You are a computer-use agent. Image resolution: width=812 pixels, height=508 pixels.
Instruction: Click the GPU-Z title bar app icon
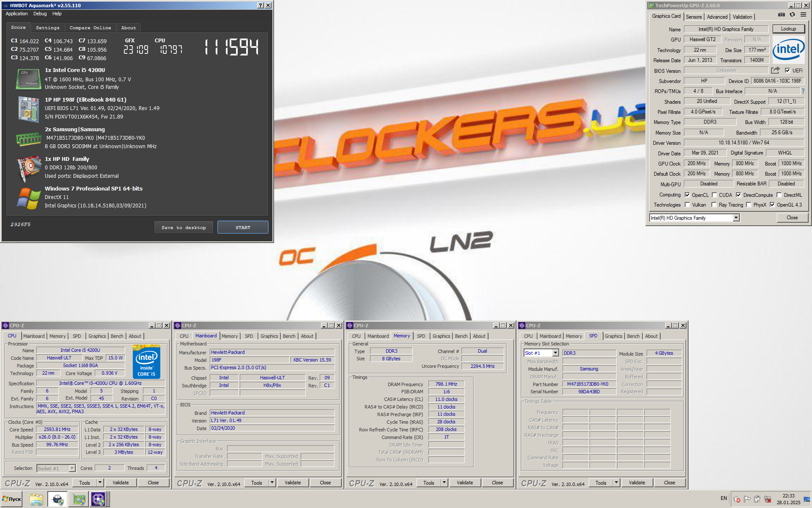(651, 6)
